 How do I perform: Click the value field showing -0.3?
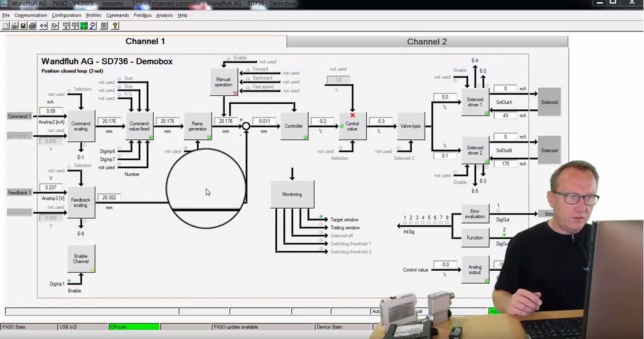pyautogui.click(x=381, y=121)
